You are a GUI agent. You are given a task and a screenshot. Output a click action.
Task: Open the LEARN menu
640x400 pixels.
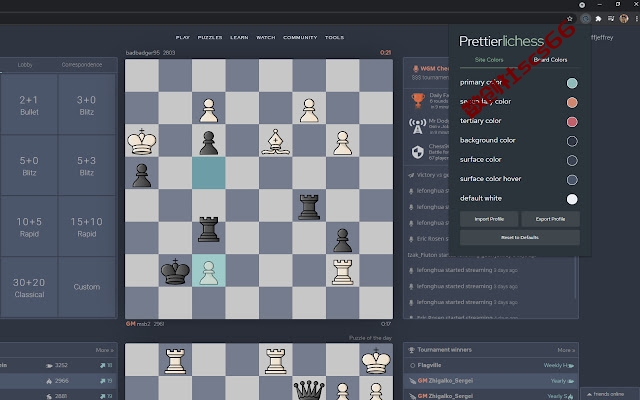click(239, 38)
